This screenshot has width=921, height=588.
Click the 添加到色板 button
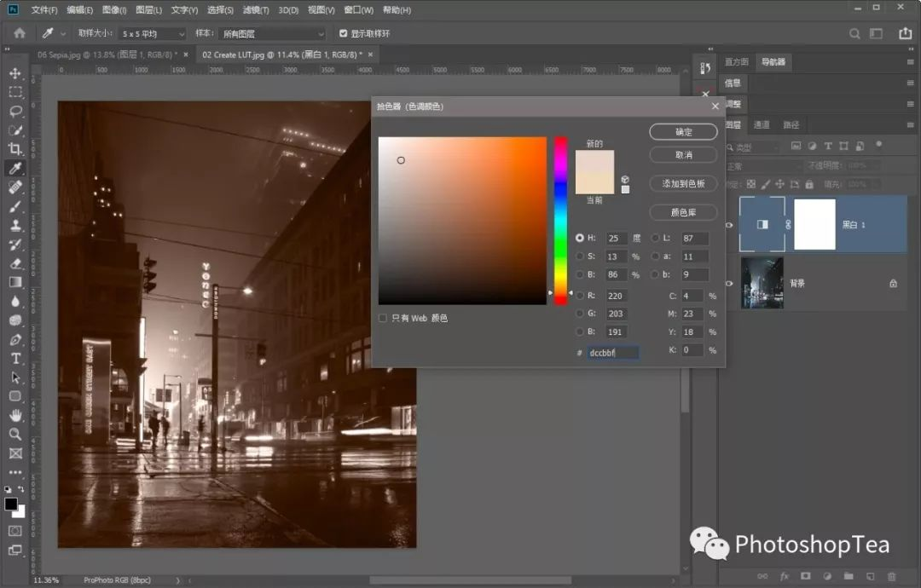[x=683, y=183]
